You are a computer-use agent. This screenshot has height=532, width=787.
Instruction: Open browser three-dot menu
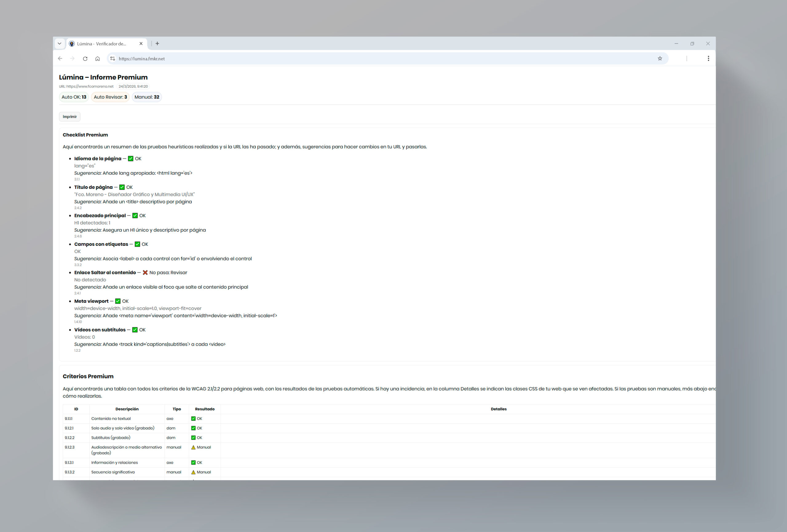[708, 59]
